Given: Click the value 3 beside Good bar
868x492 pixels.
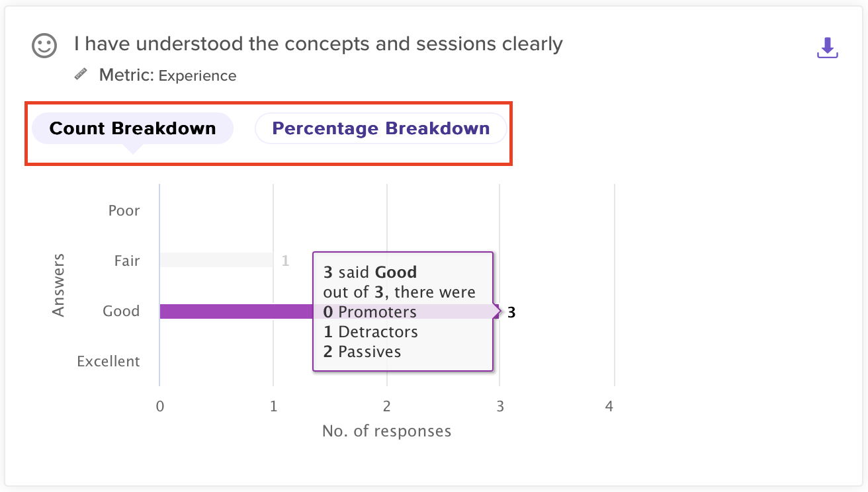Looking at the screenshot, I should [x=511, y=313].
